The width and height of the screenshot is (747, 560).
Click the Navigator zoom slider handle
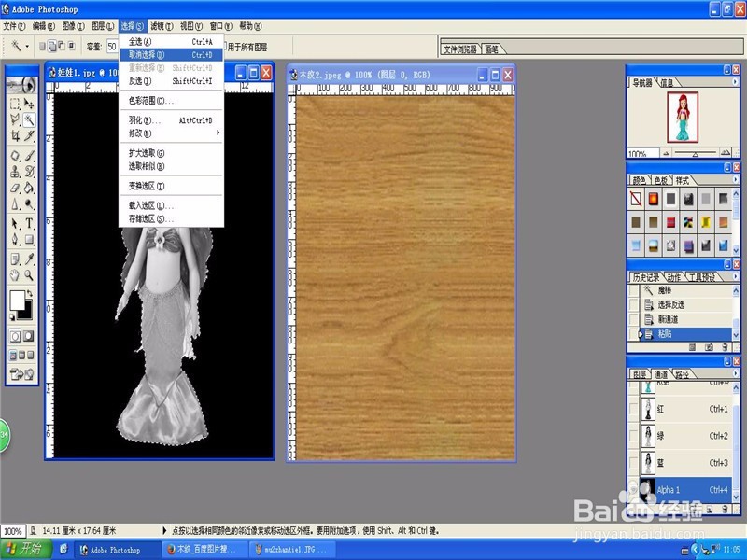coord(695,154)
